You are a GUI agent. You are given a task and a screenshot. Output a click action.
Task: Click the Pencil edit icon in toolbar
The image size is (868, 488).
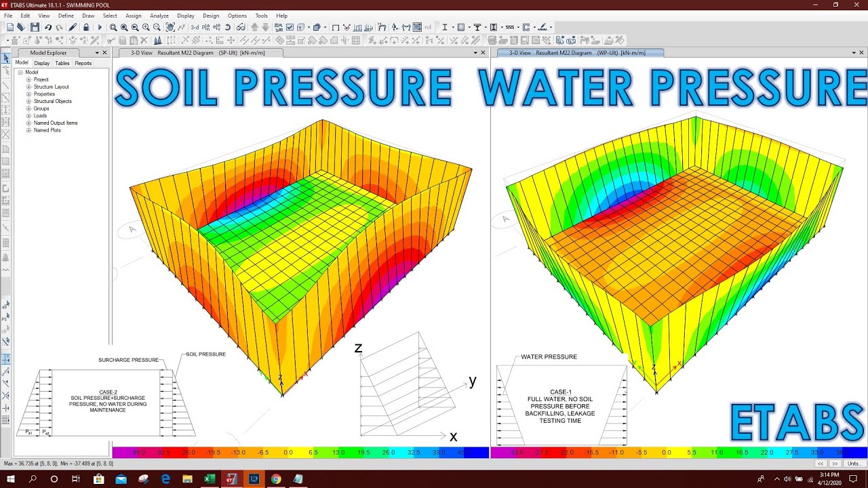pyautogui.click(x=73, y=27)
